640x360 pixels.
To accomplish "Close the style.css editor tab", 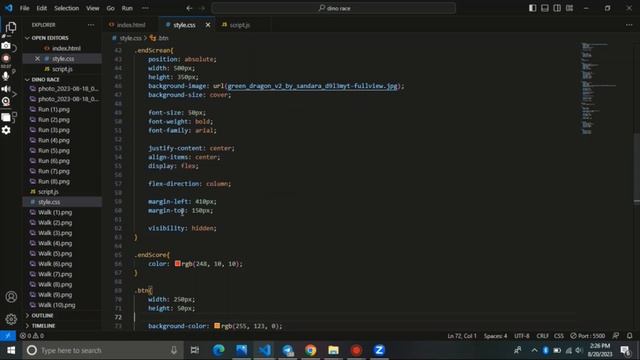I will [208, 25].
